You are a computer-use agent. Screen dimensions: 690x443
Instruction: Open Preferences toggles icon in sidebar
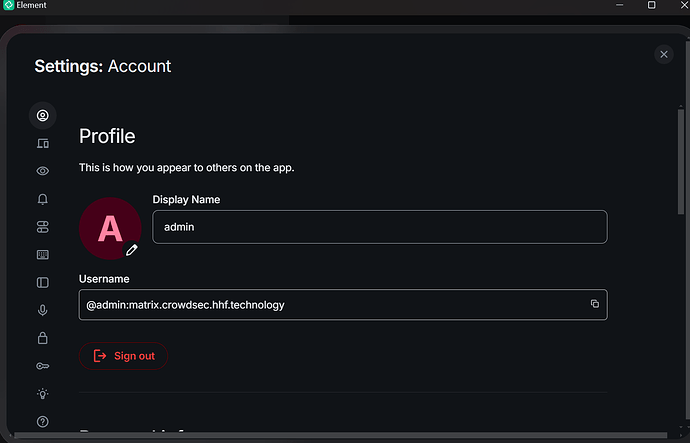click(43, 227)
